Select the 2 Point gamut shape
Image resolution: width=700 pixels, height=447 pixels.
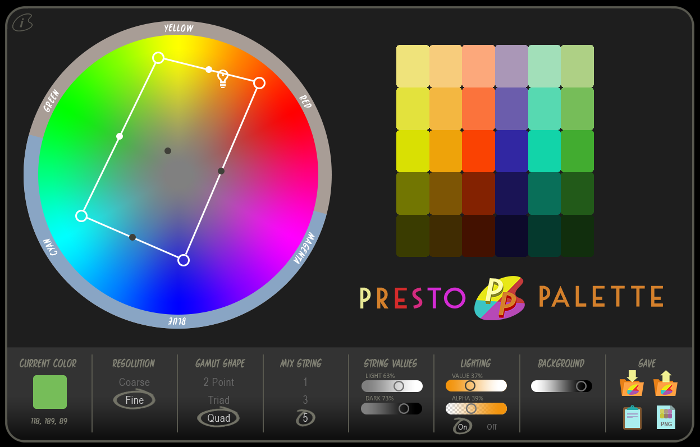click(219, 382)
